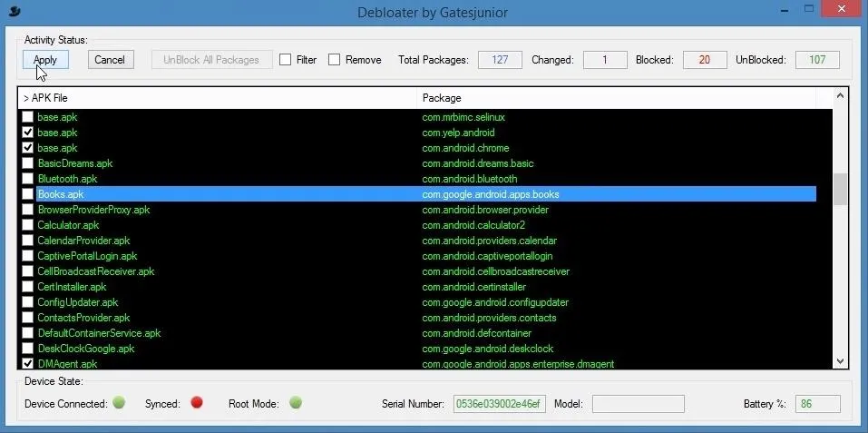Enable the Remove checkbox

[334, 60]
